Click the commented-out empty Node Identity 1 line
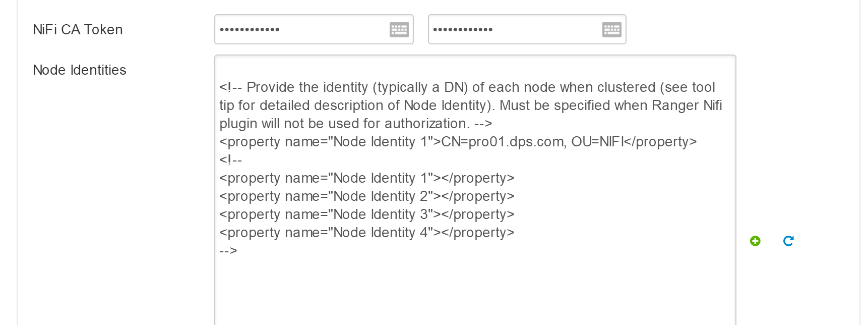 [x=367, y=178]
